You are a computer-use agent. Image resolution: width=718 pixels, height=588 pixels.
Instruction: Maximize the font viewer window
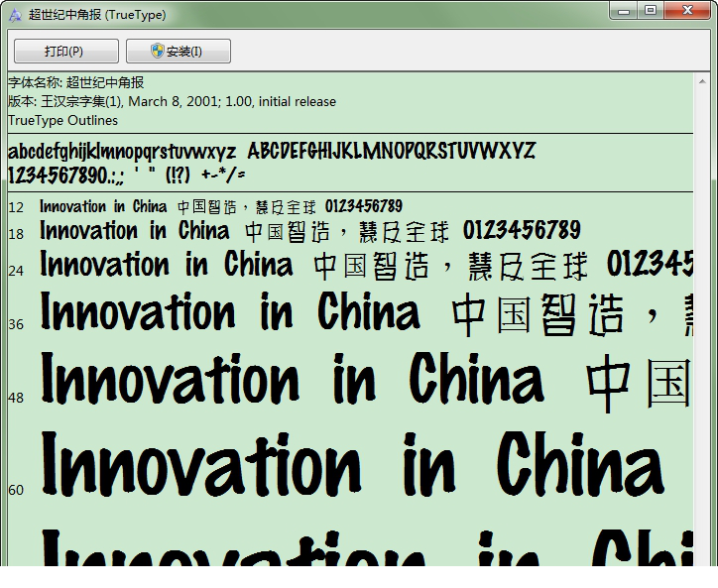(651, 11)
